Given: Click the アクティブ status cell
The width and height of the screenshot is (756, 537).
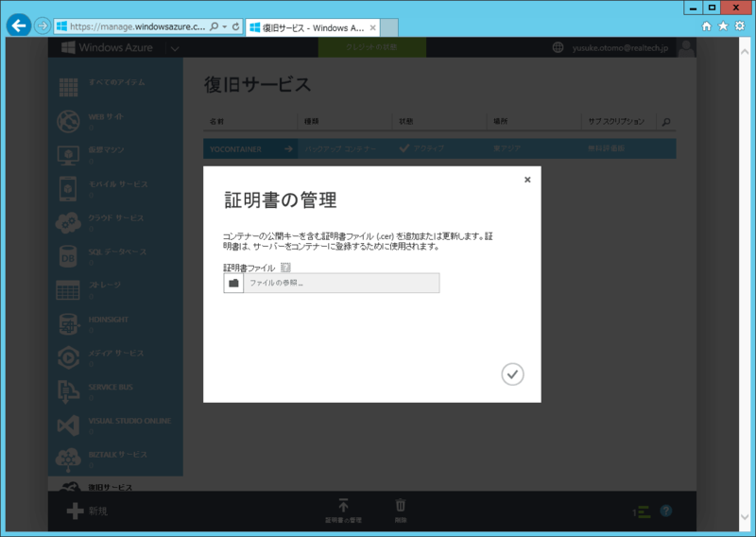Looking at the screenshot, I should (421, 148).
